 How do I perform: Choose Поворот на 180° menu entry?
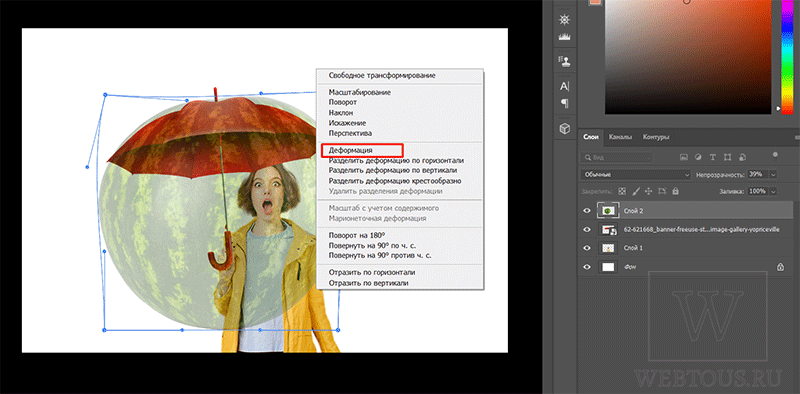357,235
